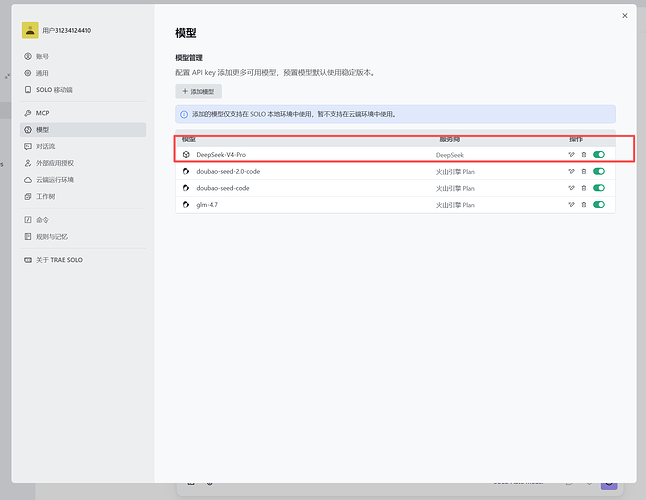Click the doubao-seed-code model name

pyautogui.click(x=223, y=188)
